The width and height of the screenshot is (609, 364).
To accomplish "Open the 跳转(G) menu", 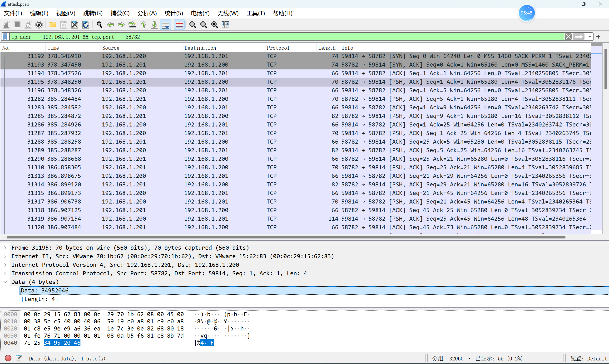I will (x=93, y=13).
